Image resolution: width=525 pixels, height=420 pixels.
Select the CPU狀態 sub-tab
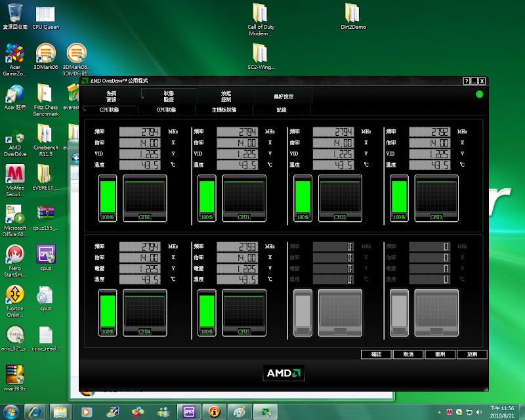coord(109,110)
